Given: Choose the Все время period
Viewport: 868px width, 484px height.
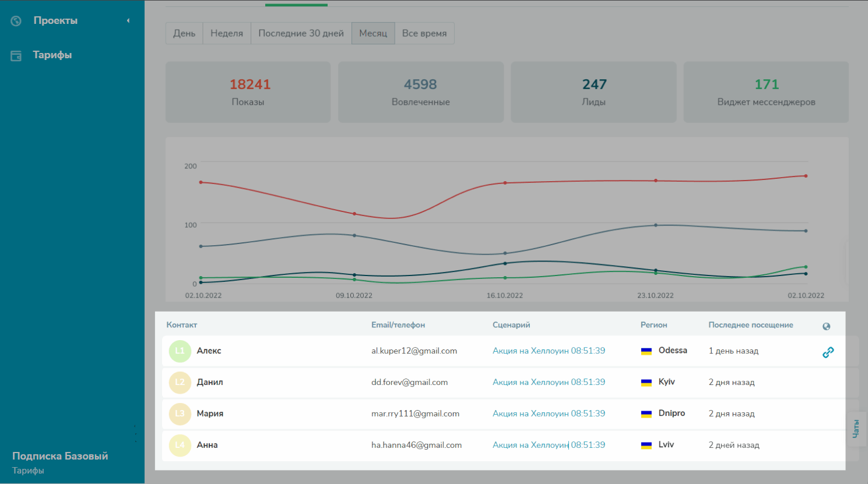Looking at the screenshot, I should point(424,33).
